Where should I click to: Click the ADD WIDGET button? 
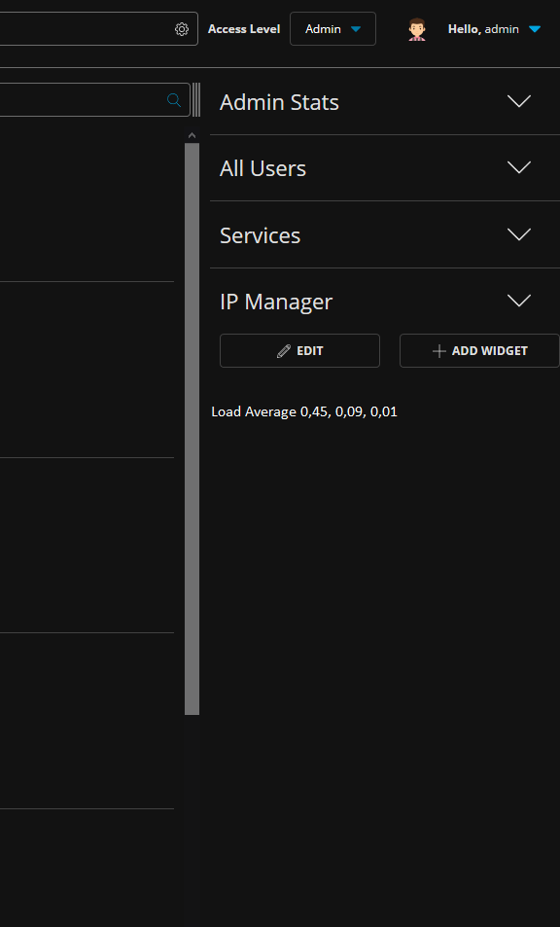479,350
